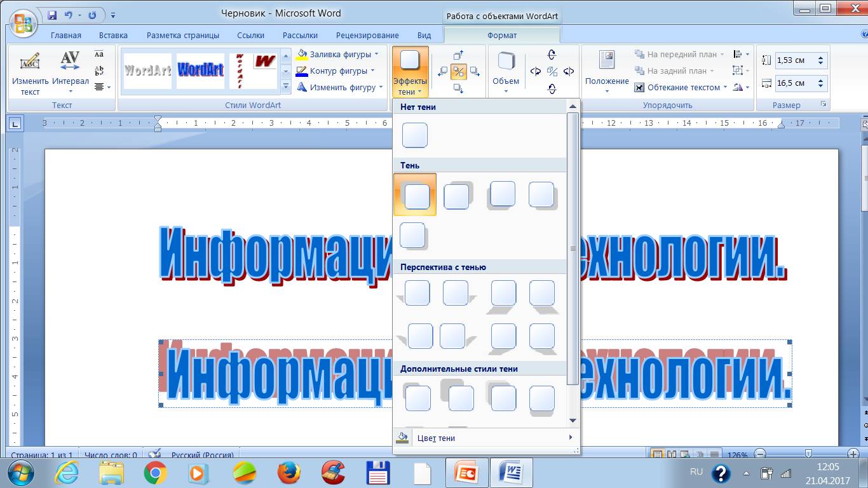The width and height of the screenshot is (868, 488).
Task: Click the zoom slider handle
Action: [808, 454]
